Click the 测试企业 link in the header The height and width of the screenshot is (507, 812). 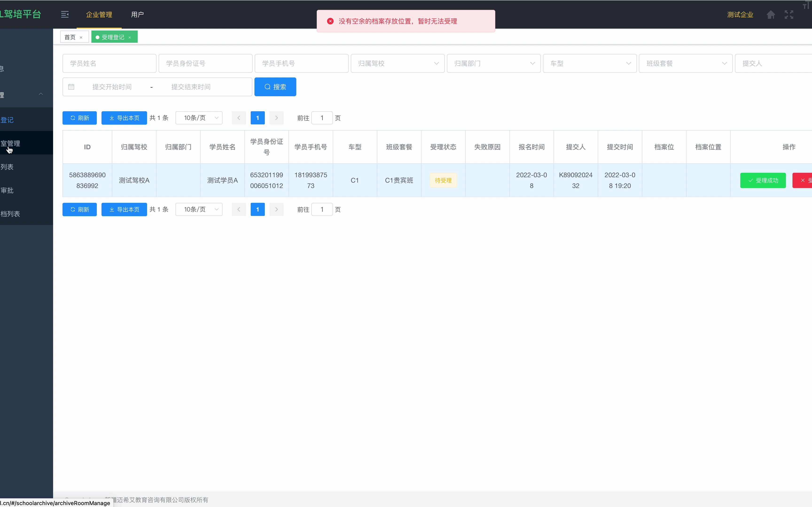tap(740, 14)
